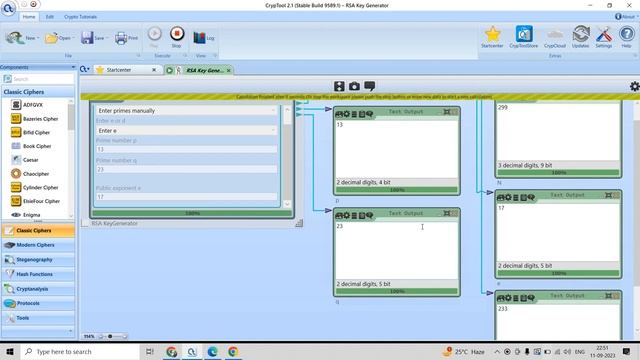Open the Classic Ciphers category

38,231
